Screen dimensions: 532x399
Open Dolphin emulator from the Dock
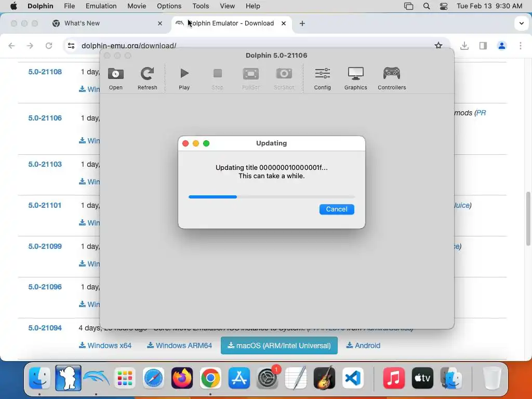point(96,378)
